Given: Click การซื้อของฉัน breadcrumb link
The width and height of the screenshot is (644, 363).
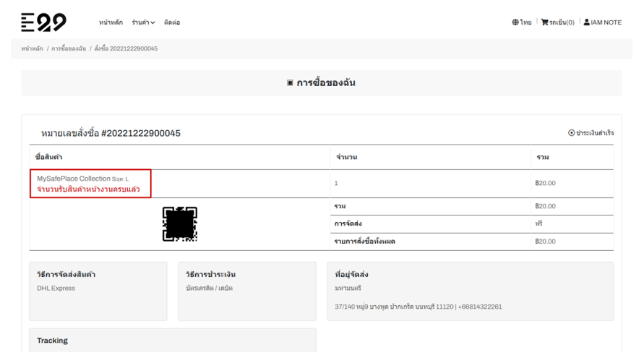Looking at the screenshot, I should click(x=68, y=48).
